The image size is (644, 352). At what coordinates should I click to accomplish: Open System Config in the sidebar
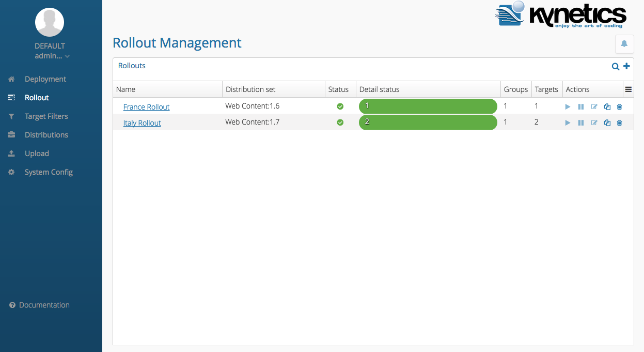[49, 172]
